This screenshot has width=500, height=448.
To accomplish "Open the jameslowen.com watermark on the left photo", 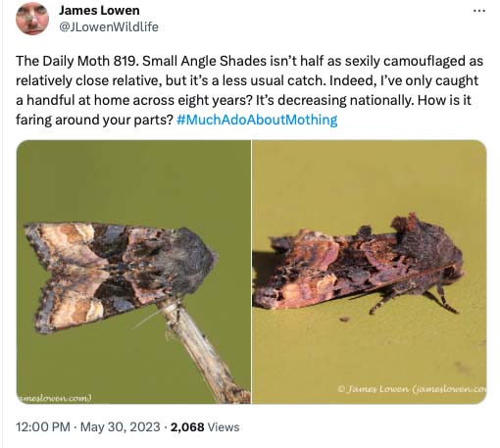I will click(54, 398).
